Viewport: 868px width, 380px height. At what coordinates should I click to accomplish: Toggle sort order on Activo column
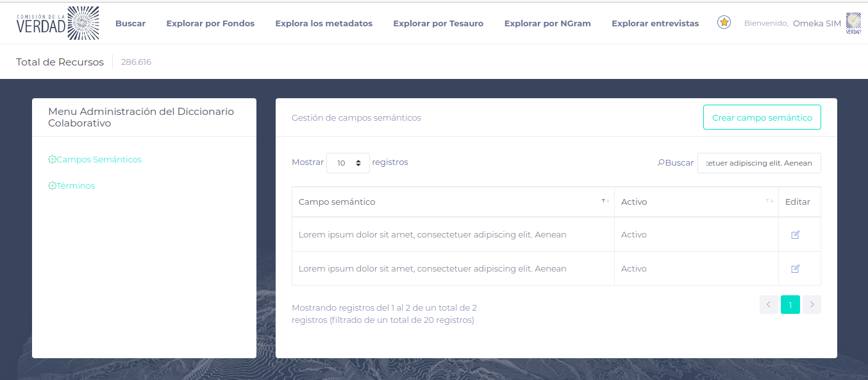tap(696, 202)
